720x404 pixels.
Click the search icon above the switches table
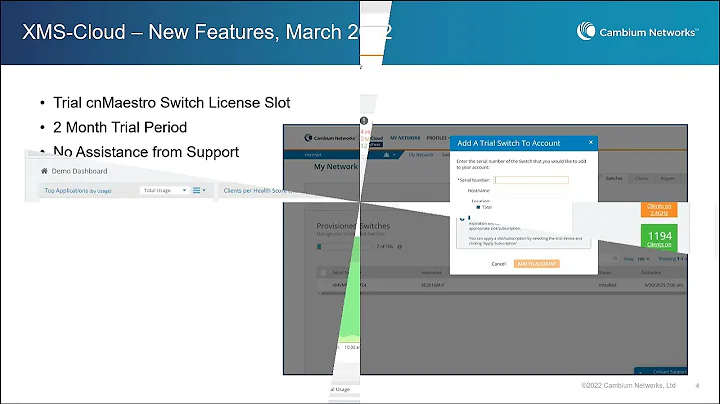tap(615, 259)
